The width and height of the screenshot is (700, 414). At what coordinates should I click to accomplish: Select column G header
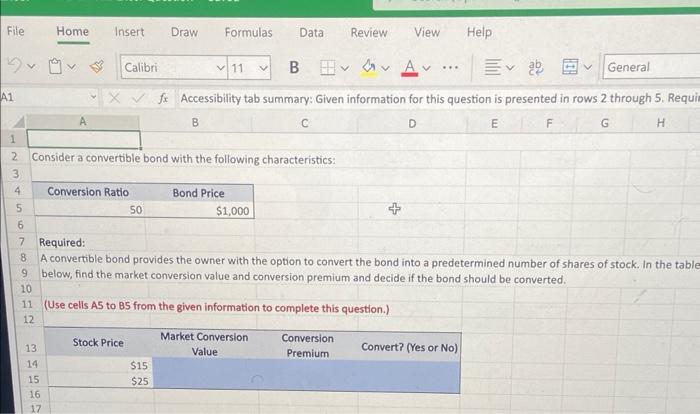pyautogui.click(x=604, y=123)
